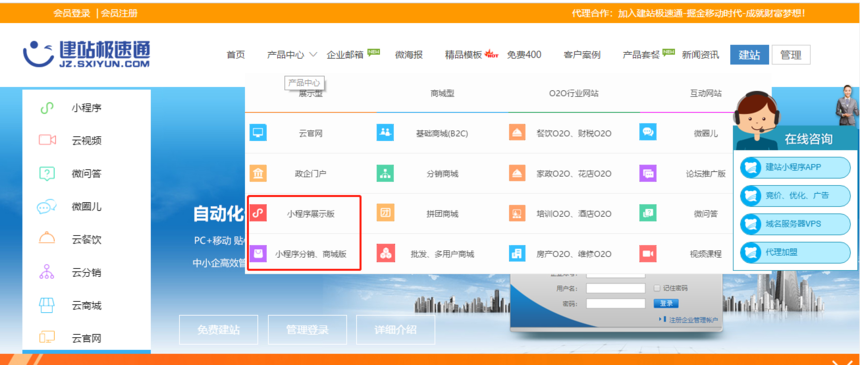860x365 pixels.
Task: Open the 拼团商城 orange icon
Action: click(385, 213)
